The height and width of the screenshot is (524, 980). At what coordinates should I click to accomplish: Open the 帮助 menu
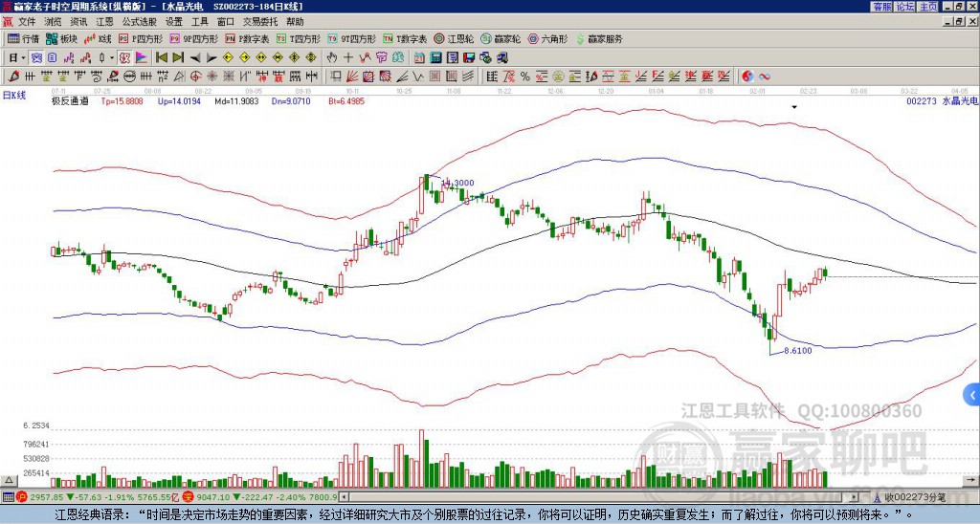(295, 22)
